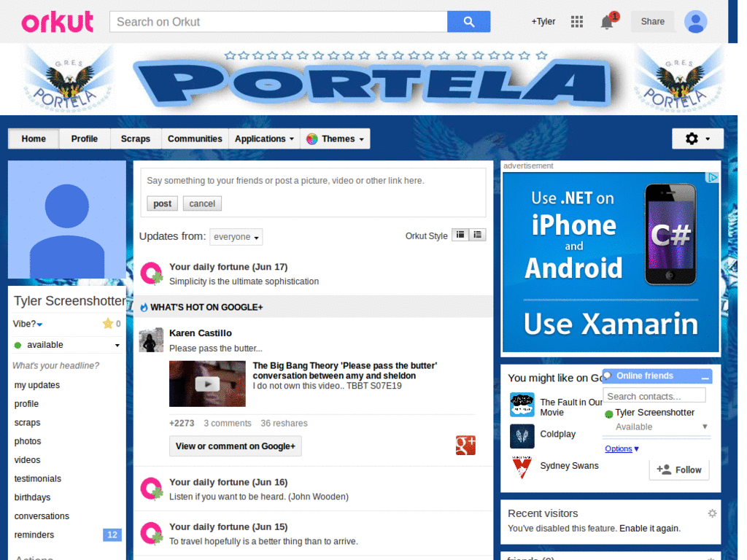Click View or comment on Google+

[236, 446]
